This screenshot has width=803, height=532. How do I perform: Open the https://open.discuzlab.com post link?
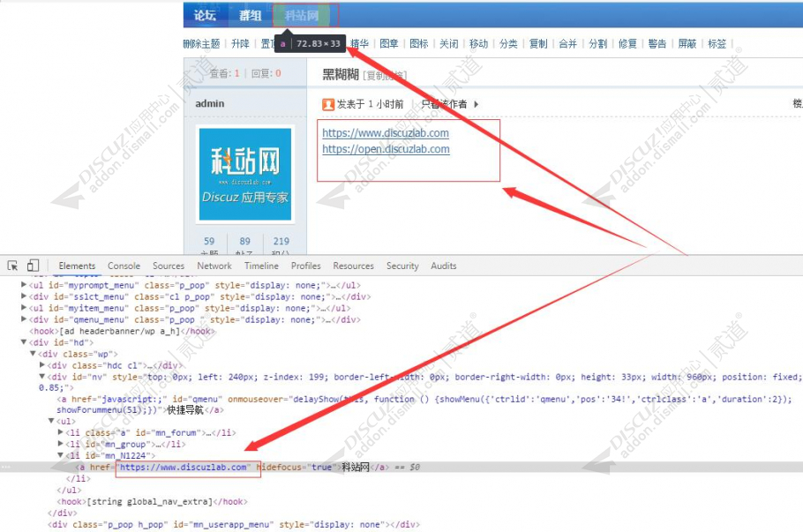click(x=386, y=149)
